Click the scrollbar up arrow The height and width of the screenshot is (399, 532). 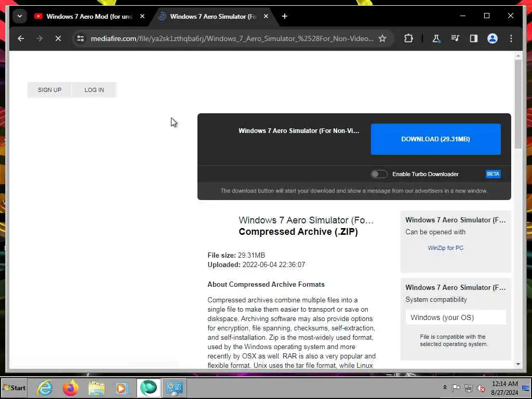point(518,55)
